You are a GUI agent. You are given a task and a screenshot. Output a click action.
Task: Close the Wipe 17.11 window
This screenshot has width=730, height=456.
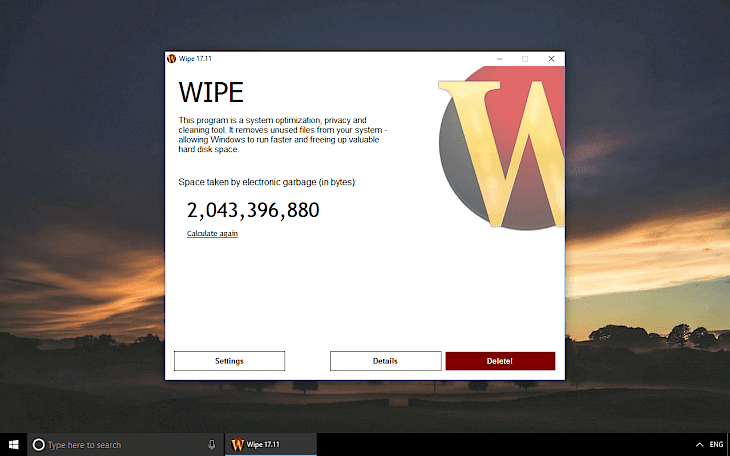click(x=551, y=59)
